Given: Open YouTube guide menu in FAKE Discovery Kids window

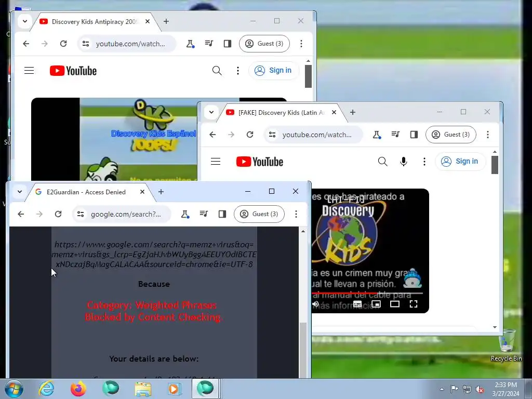Looking at the screenshot, I should coord(216,162).
